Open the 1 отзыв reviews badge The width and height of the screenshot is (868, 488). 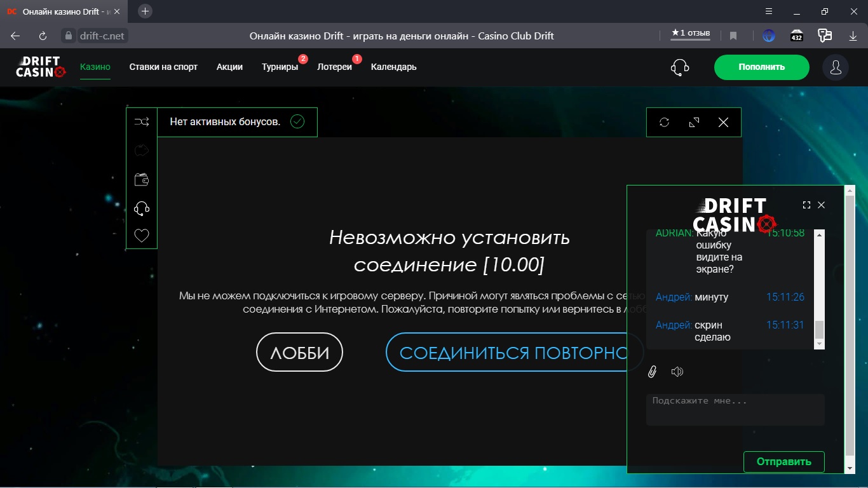point(691,34)
